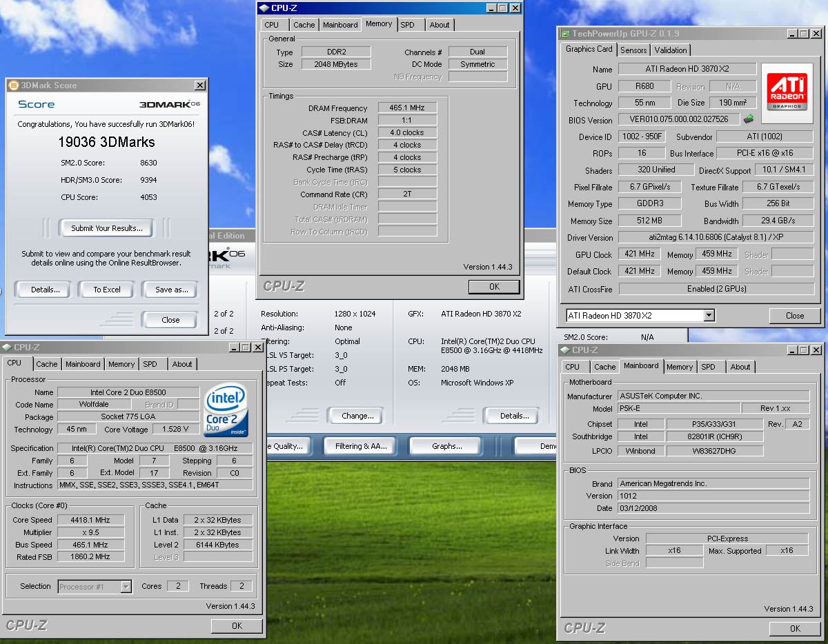This screenshot has height=644, width=828.
Task: Open the ATI Radeon HD 3870 X2 dropdown
Action: click(709, 316)
